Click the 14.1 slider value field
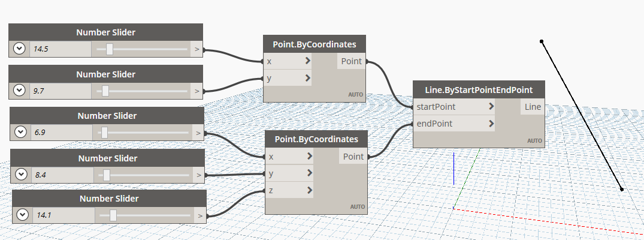 [64, 215]
